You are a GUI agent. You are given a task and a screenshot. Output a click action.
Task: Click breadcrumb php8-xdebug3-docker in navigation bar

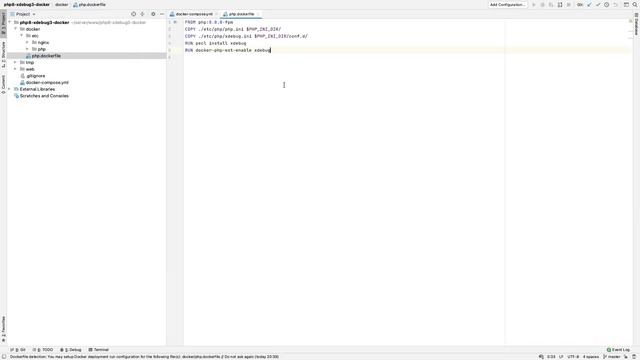tap(27, 4)
